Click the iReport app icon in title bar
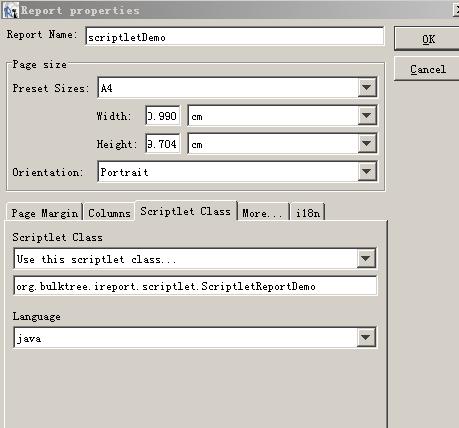Viewport: 459px width, 428px height. point(10,10)
